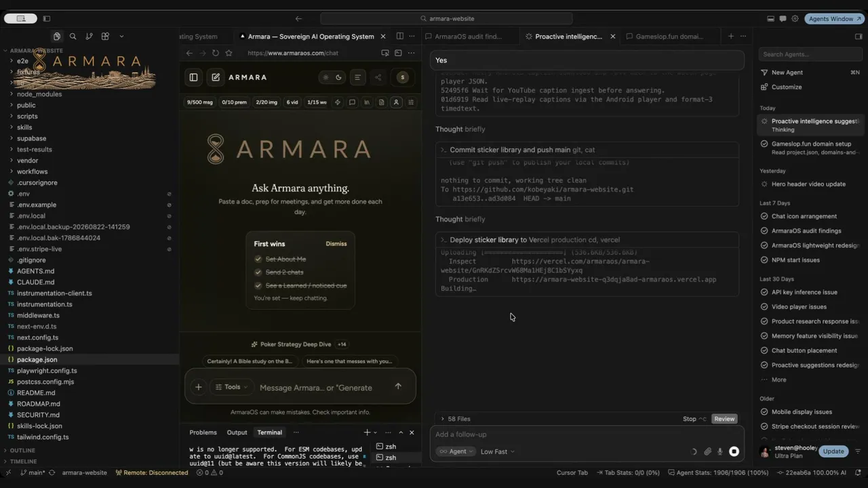The height and width of the screenshot is (488, 868).
Task: Open the new terminal launch dropdown
Action: point(376,432)
